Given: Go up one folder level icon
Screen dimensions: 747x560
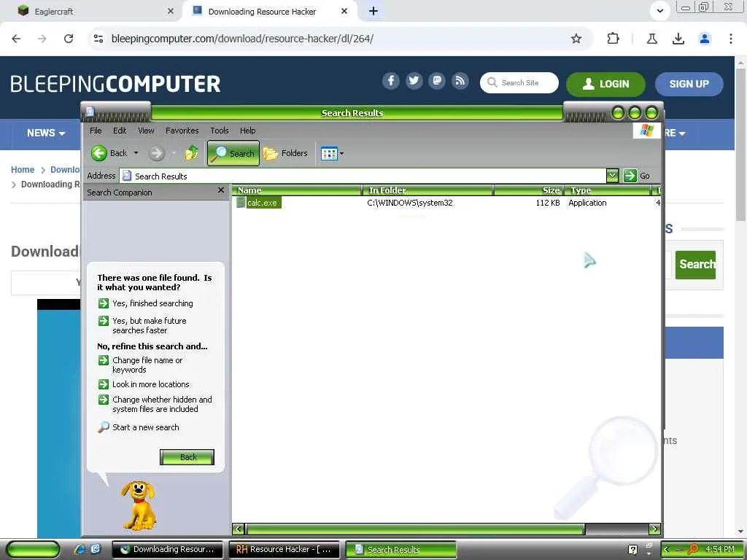Looking at the screenshot, I should [x=192, y=153].
